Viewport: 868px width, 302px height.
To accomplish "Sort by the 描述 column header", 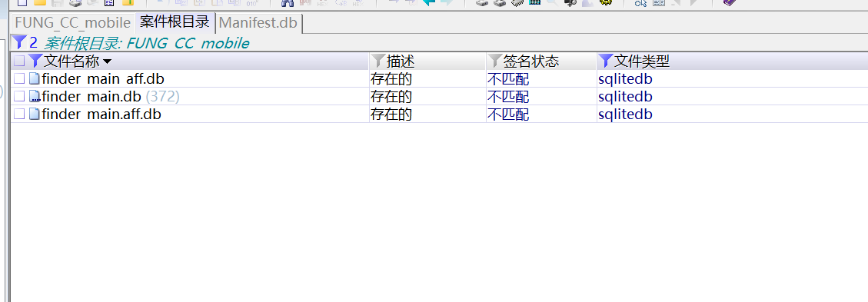I will point(401,61).
